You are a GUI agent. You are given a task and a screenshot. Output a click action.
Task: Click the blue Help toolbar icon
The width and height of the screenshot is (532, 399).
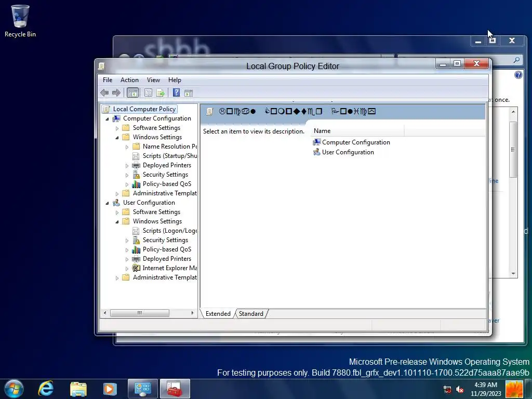pos(177,92)
